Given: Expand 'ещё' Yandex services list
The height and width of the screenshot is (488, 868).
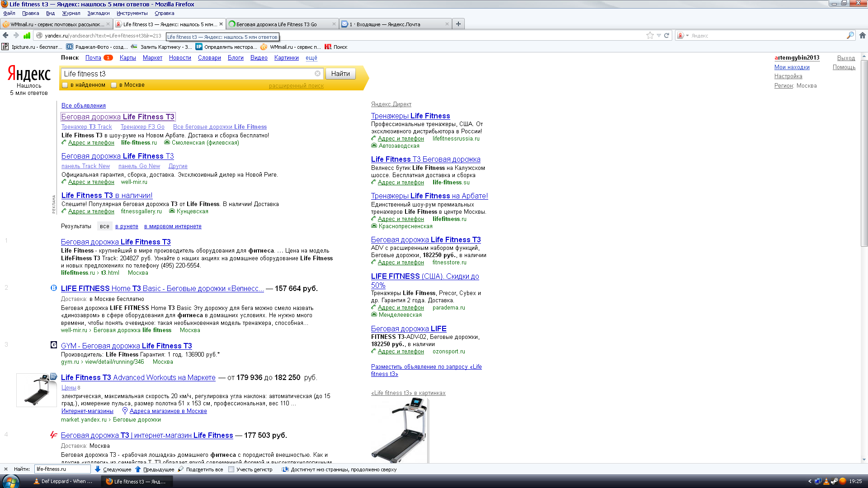Looking at the screenshot, I should [311, 57].
